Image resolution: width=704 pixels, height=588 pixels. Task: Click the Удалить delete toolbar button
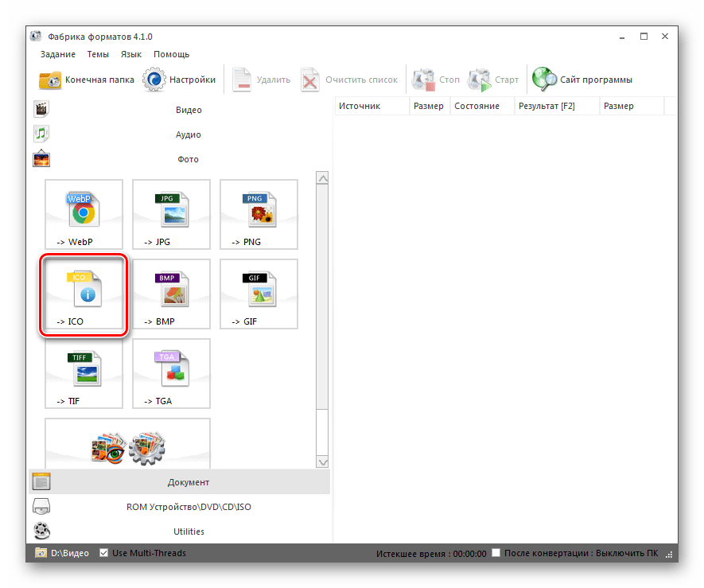coord(261,80)
